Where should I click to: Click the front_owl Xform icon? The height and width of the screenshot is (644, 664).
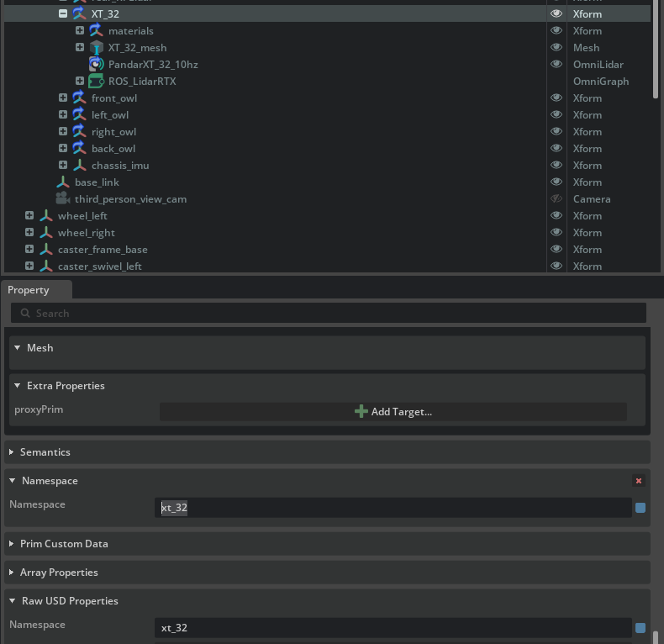click(x=79, y=98)
